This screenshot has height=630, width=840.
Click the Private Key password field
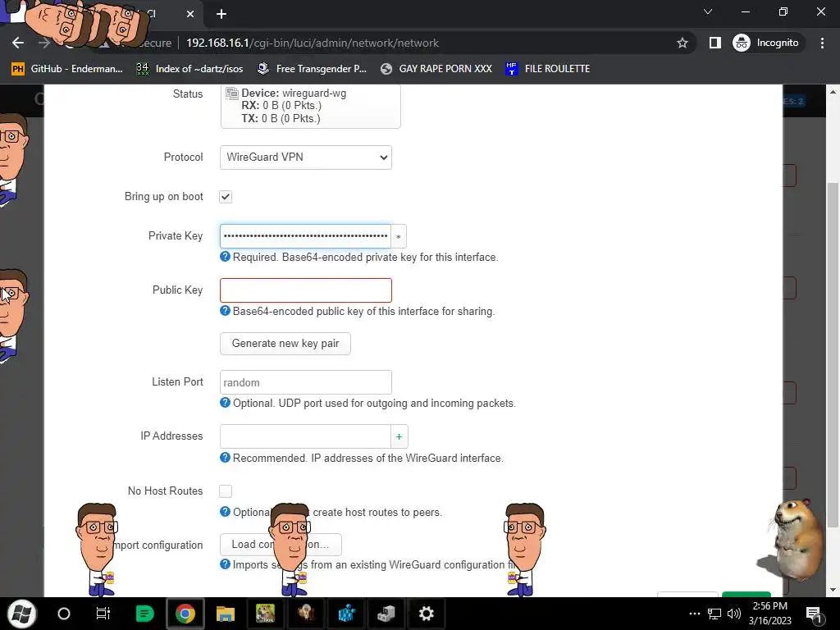tap(305, 236)
